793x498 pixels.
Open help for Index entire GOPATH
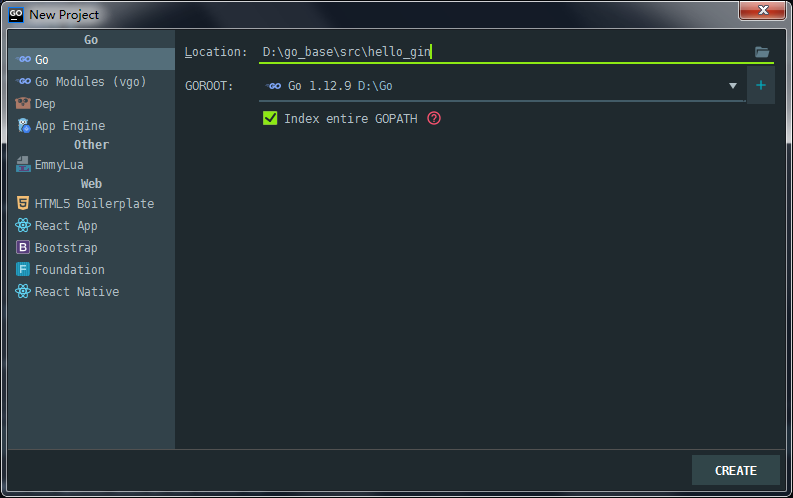[x=434, y=118]
